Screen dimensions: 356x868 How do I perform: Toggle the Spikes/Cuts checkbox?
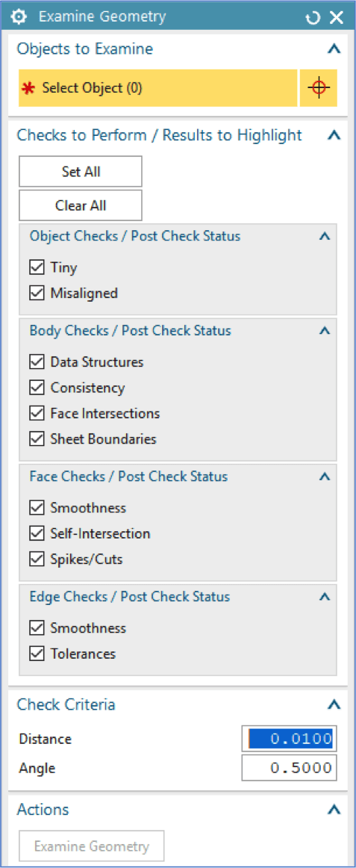tap(37, 559)
